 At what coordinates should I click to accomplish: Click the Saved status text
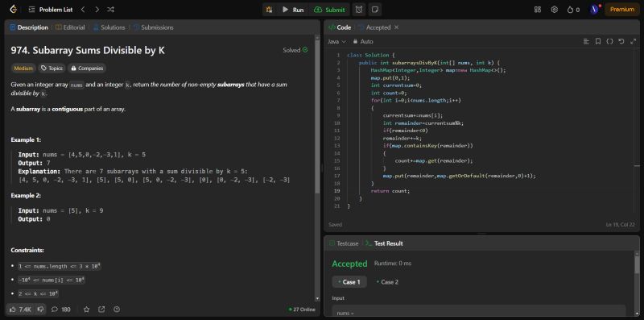335,225
